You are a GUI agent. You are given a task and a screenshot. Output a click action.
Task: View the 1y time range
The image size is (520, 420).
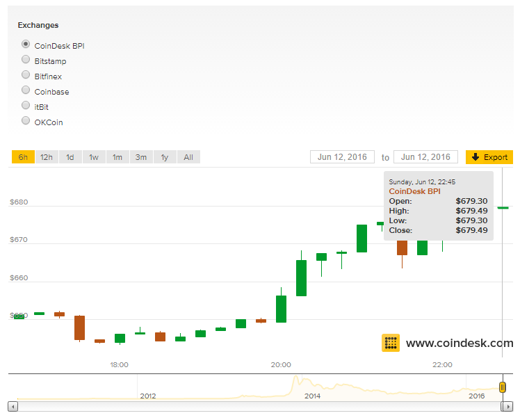pyautogui.click(x=165, y=157)
